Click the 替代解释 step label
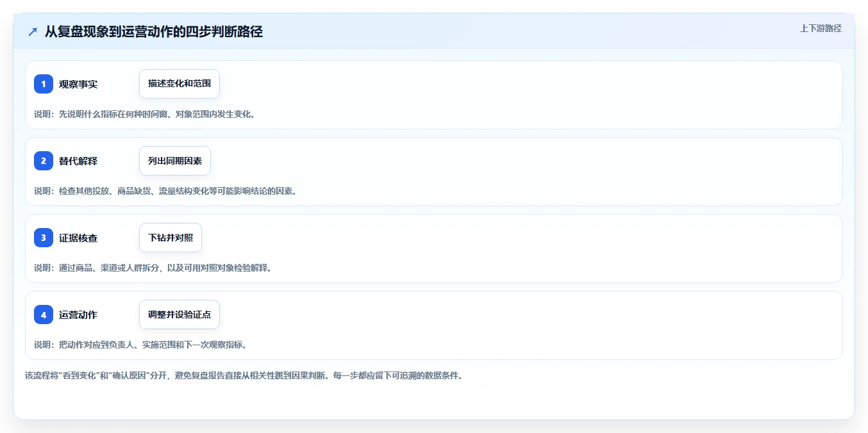868x433 pixels. pyautogui.click(x=78, y=161)
